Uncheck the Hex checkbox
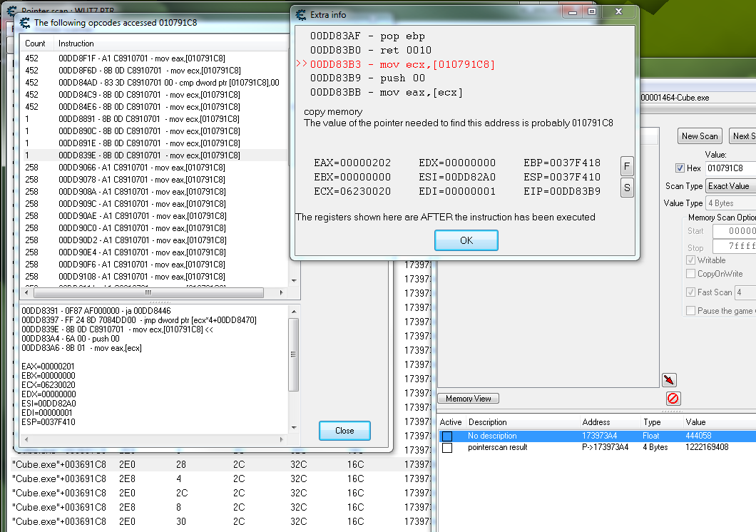The height and width of the screenshot is (532, 756). pos(680,168)
